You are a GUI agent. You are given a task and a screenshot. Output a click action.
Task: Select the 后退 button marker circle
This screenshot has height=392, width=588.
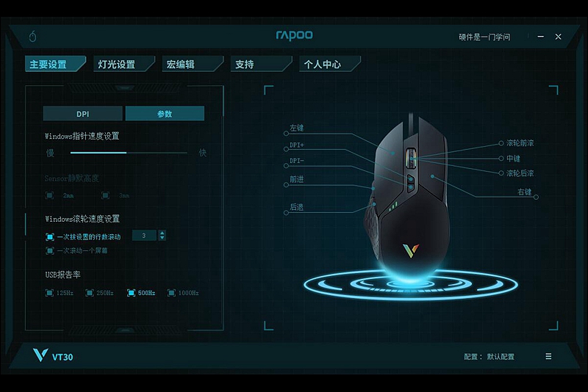coord(286,213)
